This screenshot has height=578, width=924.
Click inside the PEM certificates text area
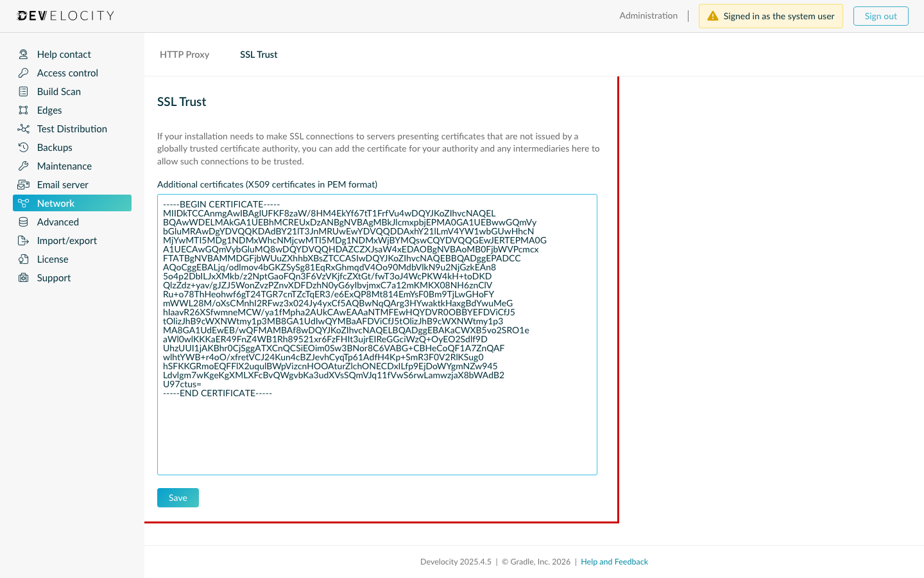[x=377, y=334]
